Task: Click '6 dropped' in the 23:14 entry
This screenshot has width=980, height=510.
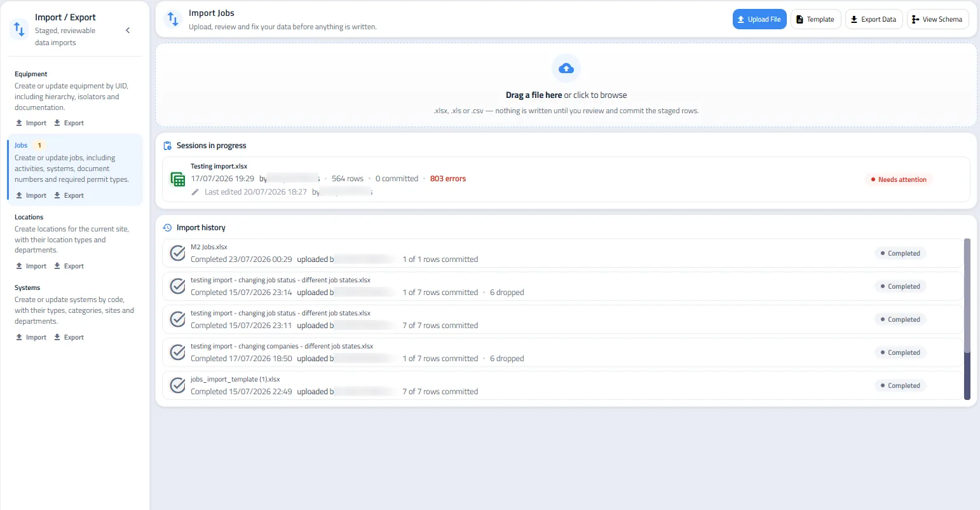Action: click(507, 293)
